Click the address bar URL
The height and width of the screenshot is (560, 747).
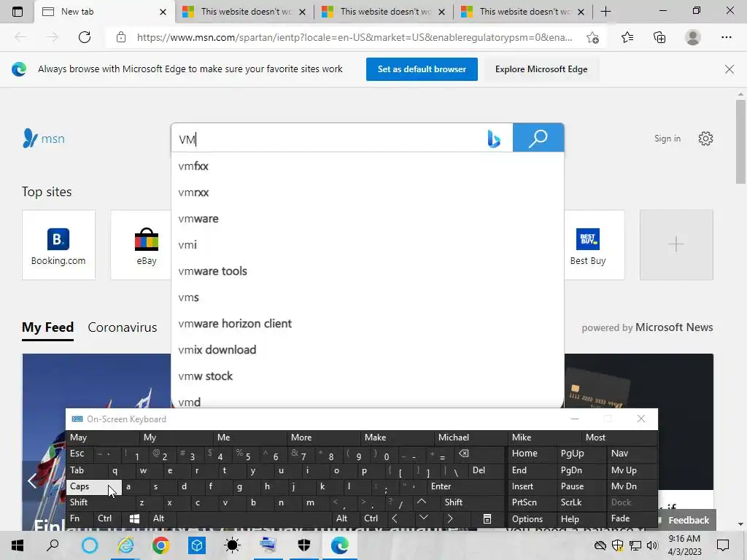355,37
